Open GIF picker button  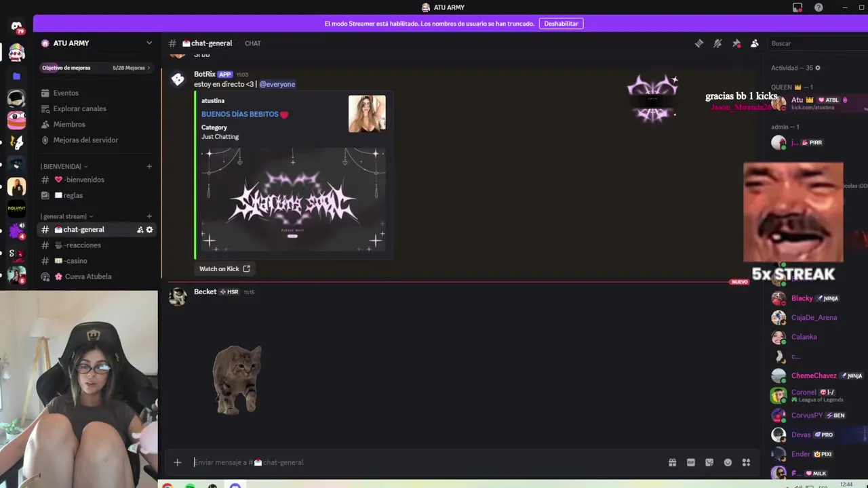[x=690, y=462]
